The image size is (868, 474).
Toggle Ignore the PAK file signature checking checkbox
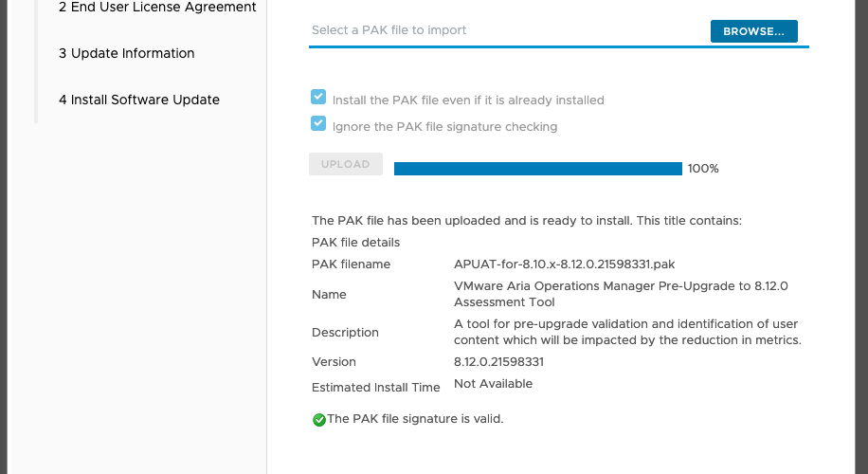pyautogui.click(x=318, y=123)
